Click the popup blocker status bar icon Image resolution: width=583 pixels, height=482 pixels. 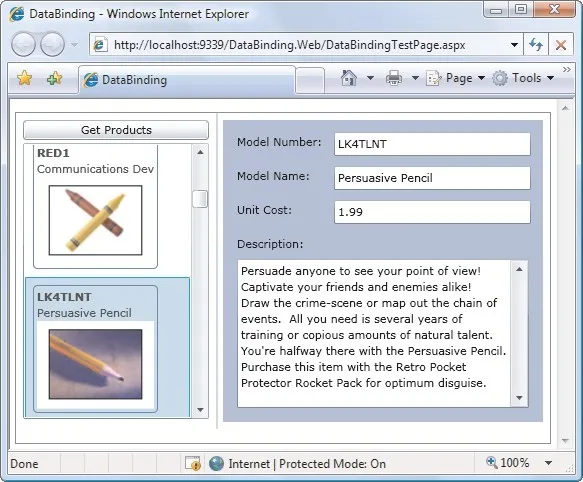193,463
